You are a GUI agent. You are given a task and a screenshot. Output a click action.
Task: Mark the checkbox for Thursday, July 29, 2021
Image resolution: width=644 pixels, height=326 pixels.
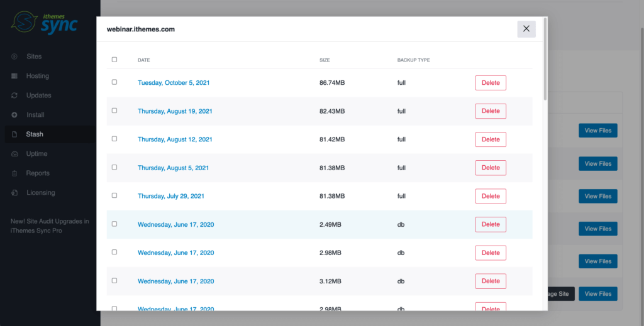pos(114,195)
